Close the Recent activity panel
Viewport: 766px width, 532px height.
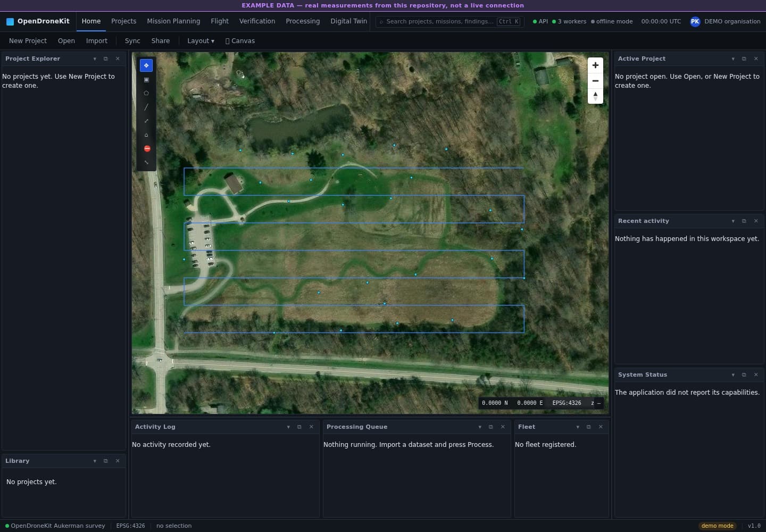click(756, 221)
